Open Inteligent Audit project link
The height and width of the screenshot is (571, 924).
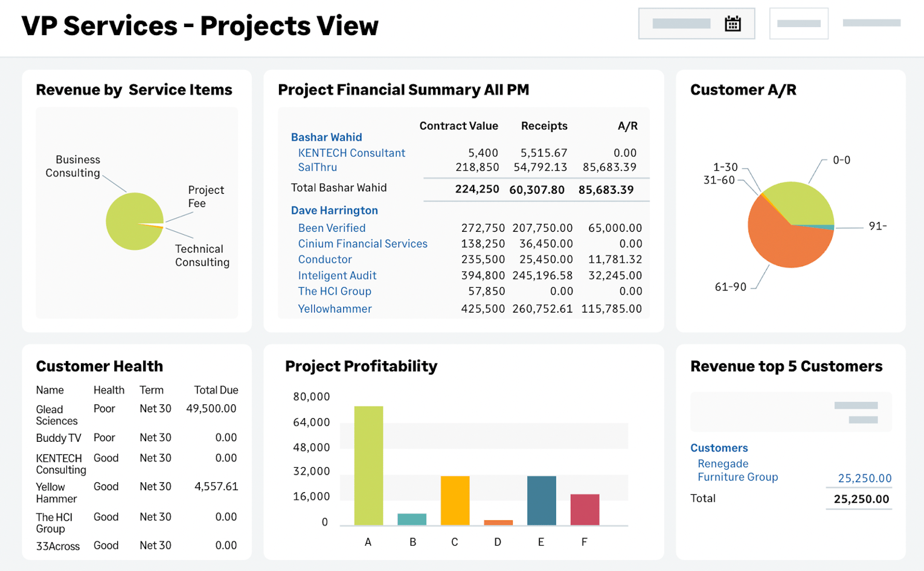click(337, 275)
